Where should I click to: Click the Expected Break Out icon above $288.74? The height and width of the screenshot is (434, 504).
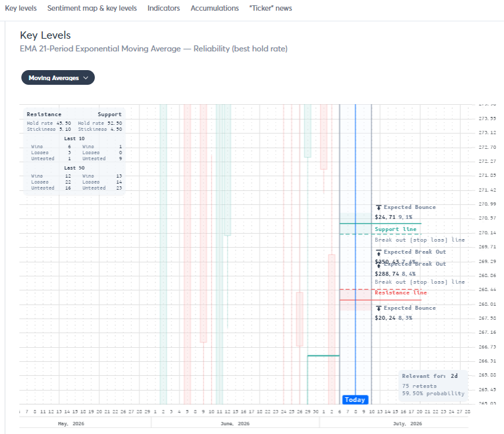(379, 264)
